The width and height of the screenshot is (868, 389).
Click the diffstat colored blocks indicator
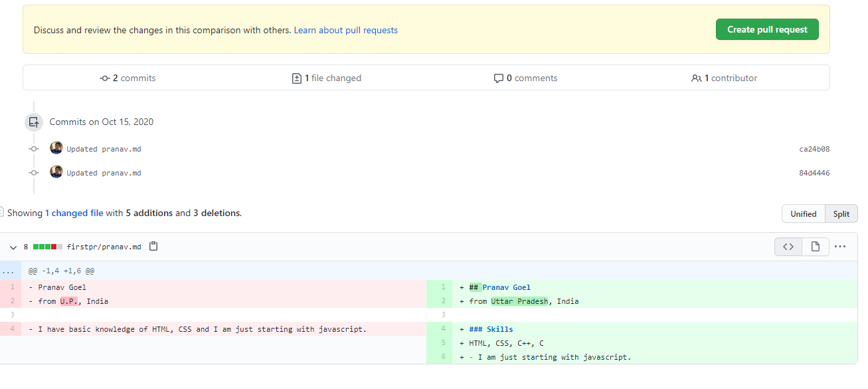pyautogui.click(x=48, y=247)
